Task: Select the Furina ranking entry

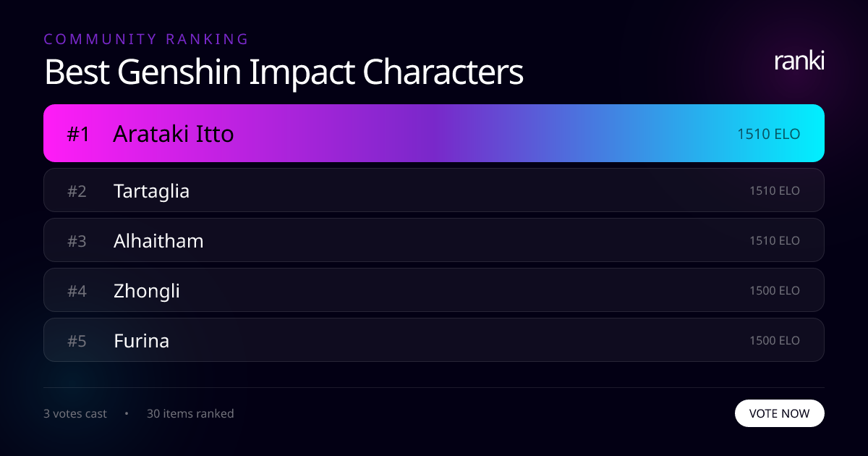Action: [x=434, y=339]
